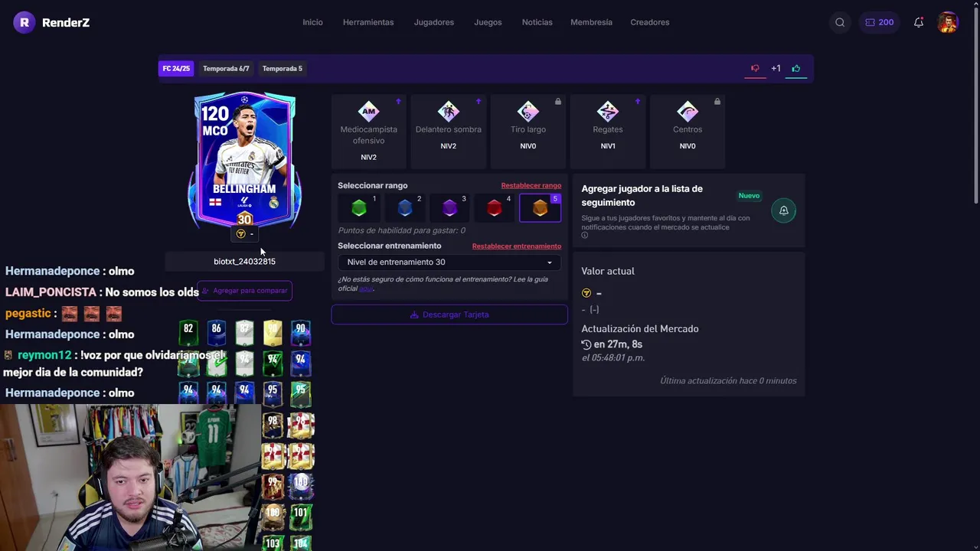Viewport: 980px width, 551px height.
Task: Select the 82-rated card thumbnail
Action: (x=188, y=331)
